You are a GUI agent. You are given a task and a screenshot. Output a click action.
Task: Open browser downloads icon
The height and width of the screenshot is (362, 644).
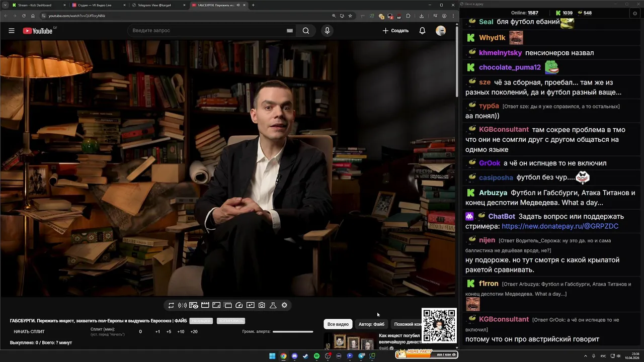(x=422, y=16)
